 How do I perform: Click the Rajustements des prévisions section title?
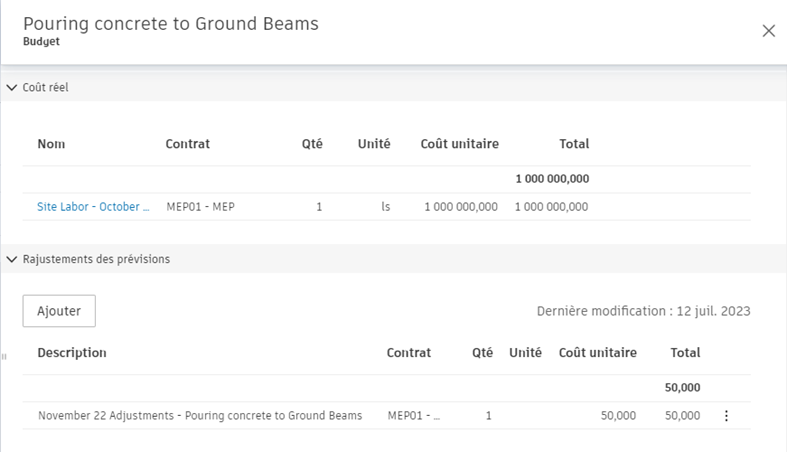[96, 259]
